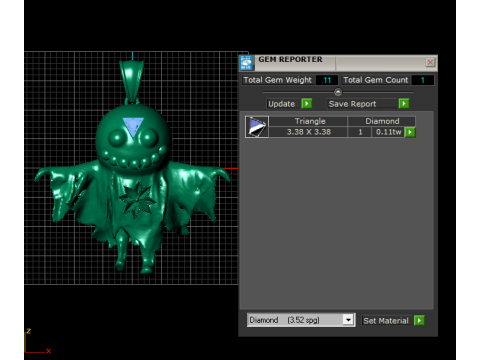Click the gem quantity cell showing 1
This screenshot has height=360, width=480.
pyautogui.click(x=360, y=132)
